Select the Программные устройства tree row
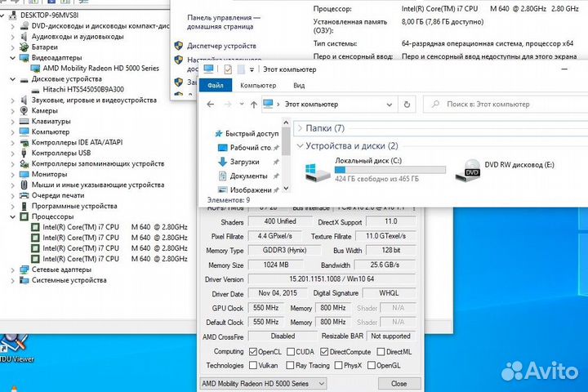 [69, 206]
